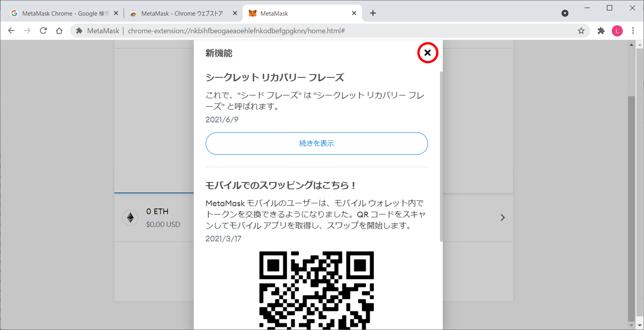644x330 pixels.
Task: Open tab search dropdown arrow
Action: pos(565,13)
